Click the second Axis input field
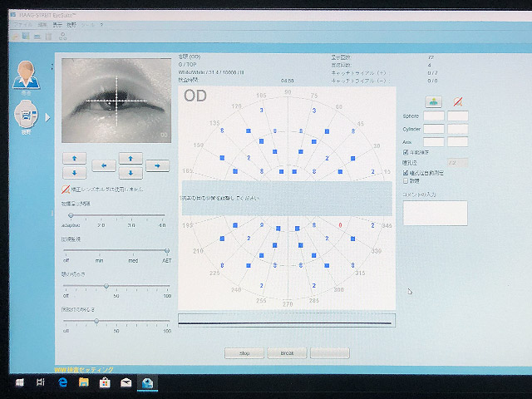 pos(458,142)
